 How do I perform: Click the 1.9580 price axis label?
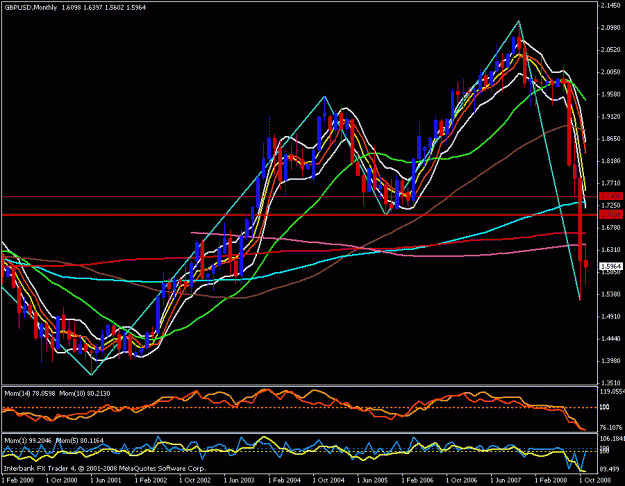[x=611, y=94]
